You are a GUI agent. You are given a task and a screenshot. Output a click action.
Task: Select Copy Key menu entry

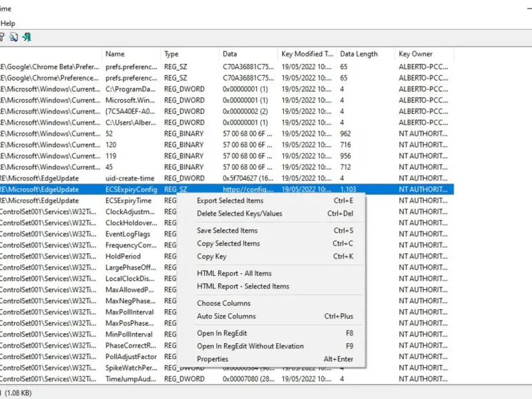271,256
